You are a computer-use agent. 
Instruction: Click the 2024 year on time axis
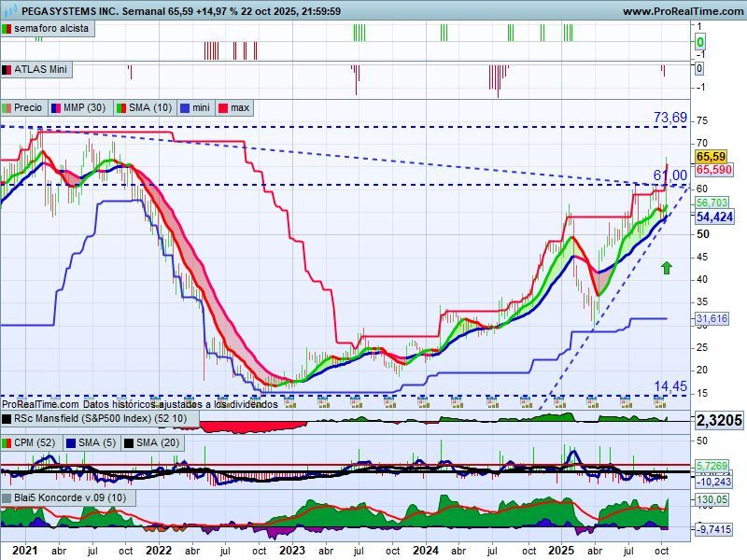pos(426,551)
